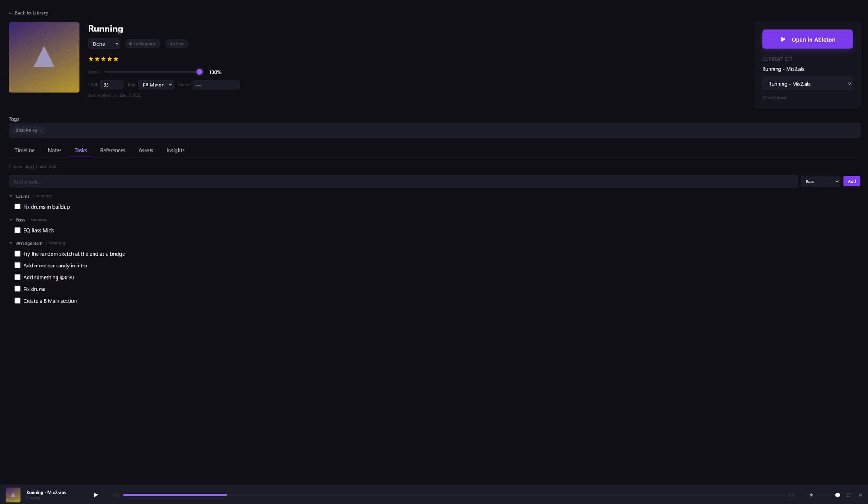Mute audio with the speaker icon
The height and width of the screenshot is (504, 868).
click(x=811, y=495)
